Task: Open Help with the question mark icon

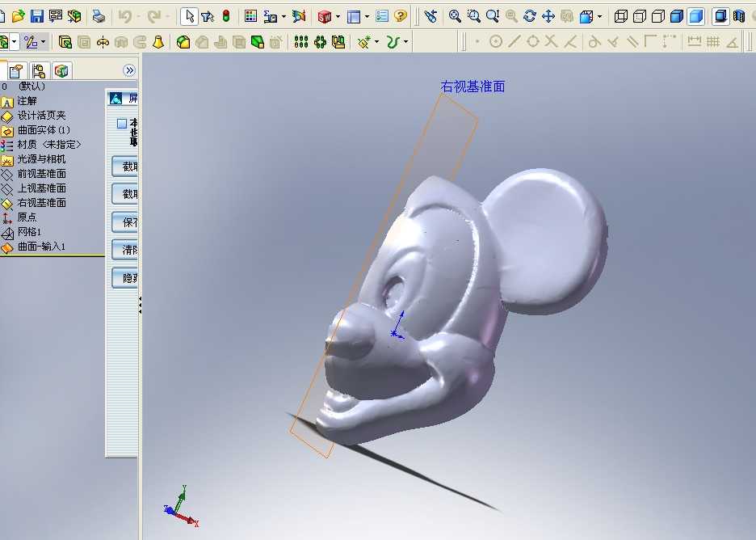Action: coord(400,16)
